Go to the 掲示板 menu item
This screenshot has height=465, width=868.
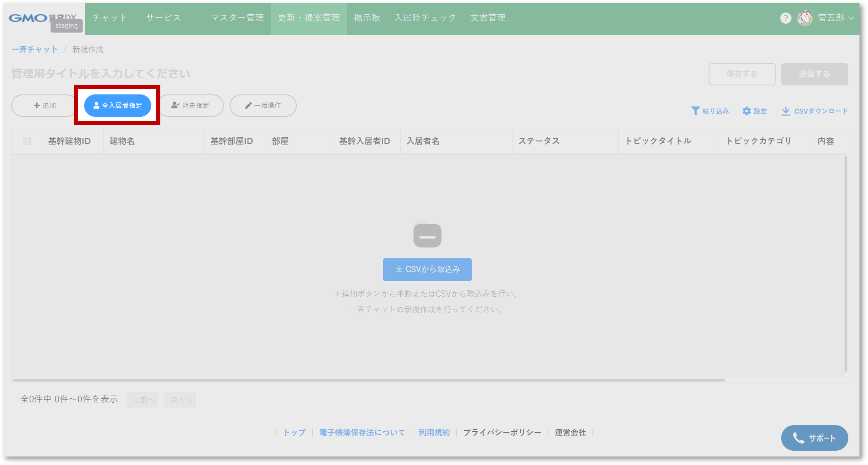coord(367,18)
